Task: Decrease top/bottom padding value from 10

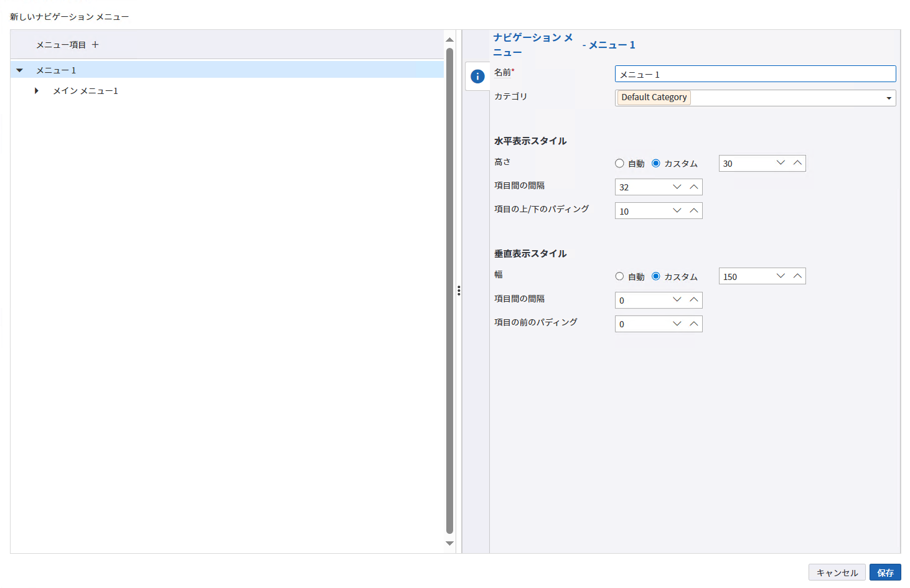Action: click(x=677, y=211)
